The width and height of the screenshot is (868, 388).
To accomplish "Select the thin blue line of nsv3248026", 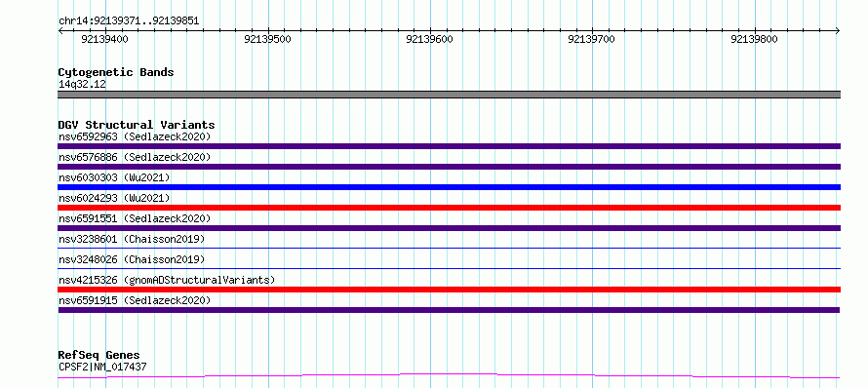I will point(449,268).
